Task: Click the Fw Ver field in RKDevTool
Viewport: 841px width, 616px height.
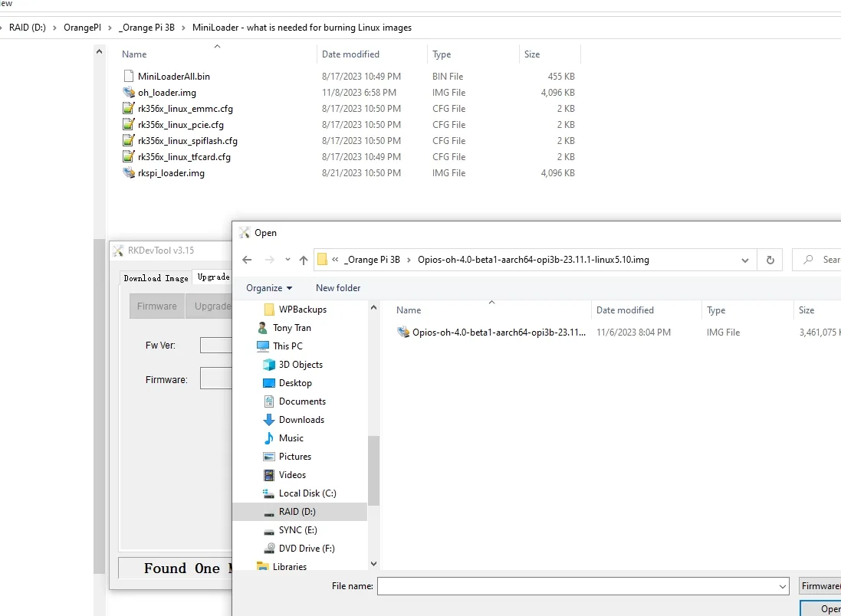Action: point(215,346)
